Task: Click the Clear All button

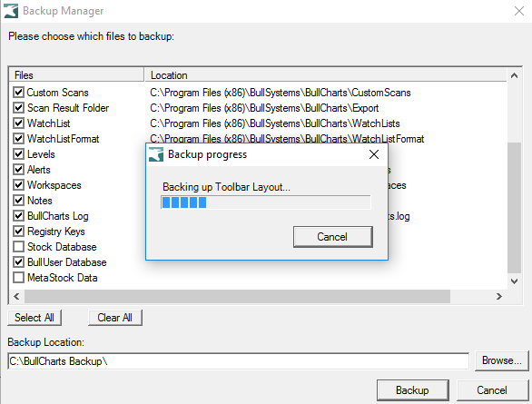Action: (115, 318)
